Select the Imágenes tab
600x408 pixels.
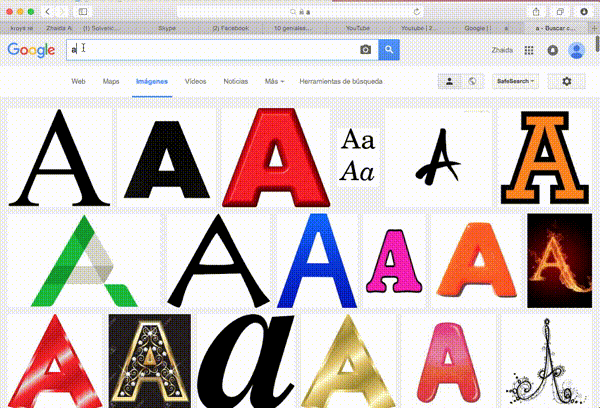tap(152, 81)
